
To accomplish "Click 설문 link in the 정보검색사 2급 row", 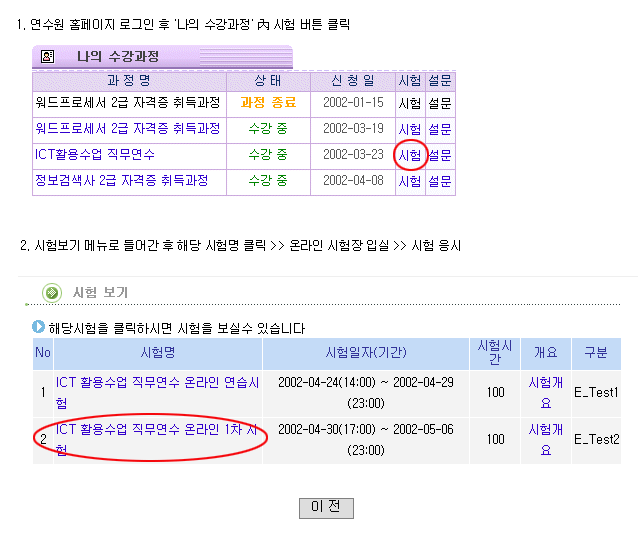I will pos(440,181).
